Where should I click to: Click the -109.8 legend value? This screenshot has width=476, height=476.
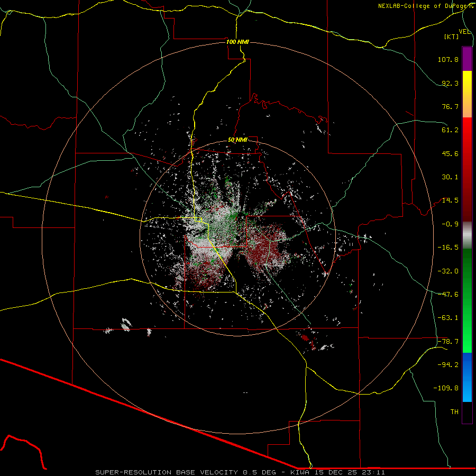[446, 388]
